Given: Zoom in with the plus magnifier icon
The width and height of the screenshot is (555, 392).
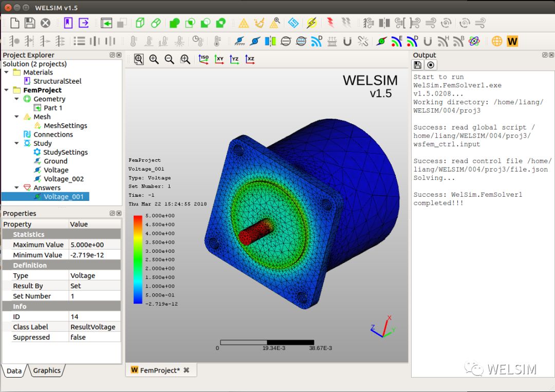Looking at the screenshot, I should pos(154,60).
